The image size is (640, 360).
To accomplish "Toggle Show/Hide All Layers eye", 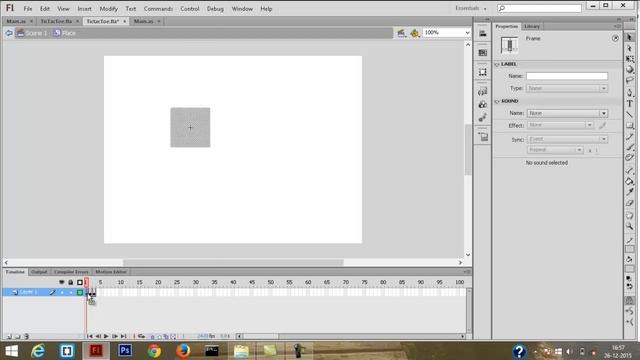I will coord(62,282).
